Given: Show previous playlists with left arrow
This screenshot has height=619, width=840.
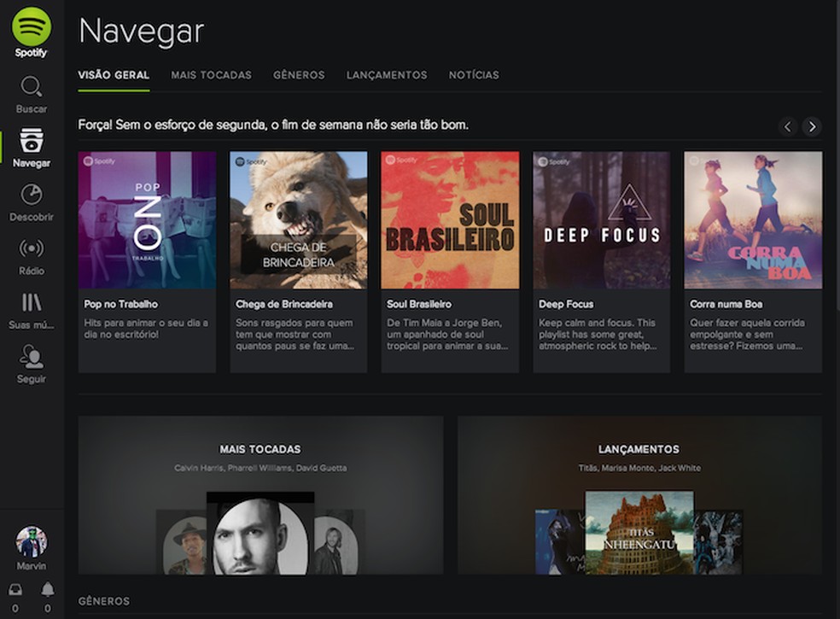Looking at the screenshot, I should [x=787, y=126].
